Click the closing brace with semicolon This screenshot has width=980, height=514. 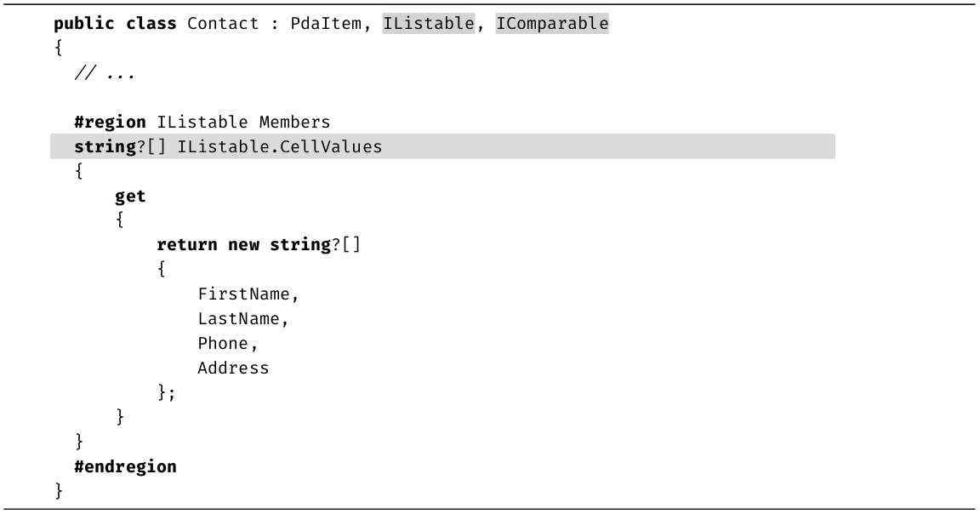[166, 393]
